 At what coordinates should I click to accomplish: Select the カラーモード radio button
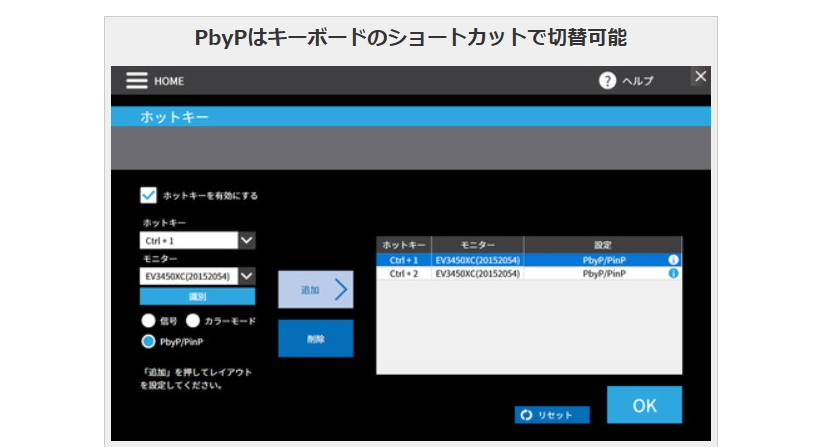pyautogui.click(x=193, y=322)
